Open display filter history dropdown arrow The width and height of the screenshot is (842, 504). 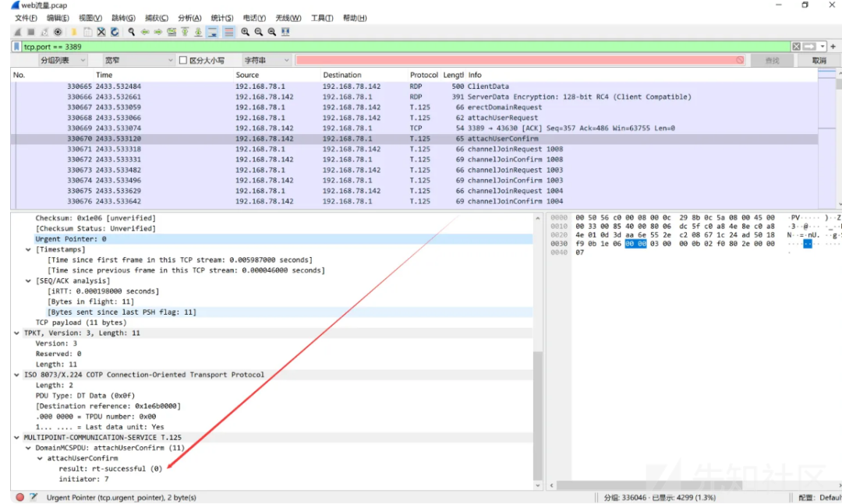[823, 47]
